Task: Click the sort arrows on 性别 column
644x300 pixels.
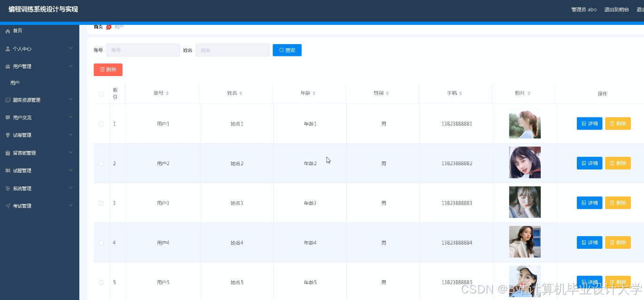Action: (x=387, y=93)
